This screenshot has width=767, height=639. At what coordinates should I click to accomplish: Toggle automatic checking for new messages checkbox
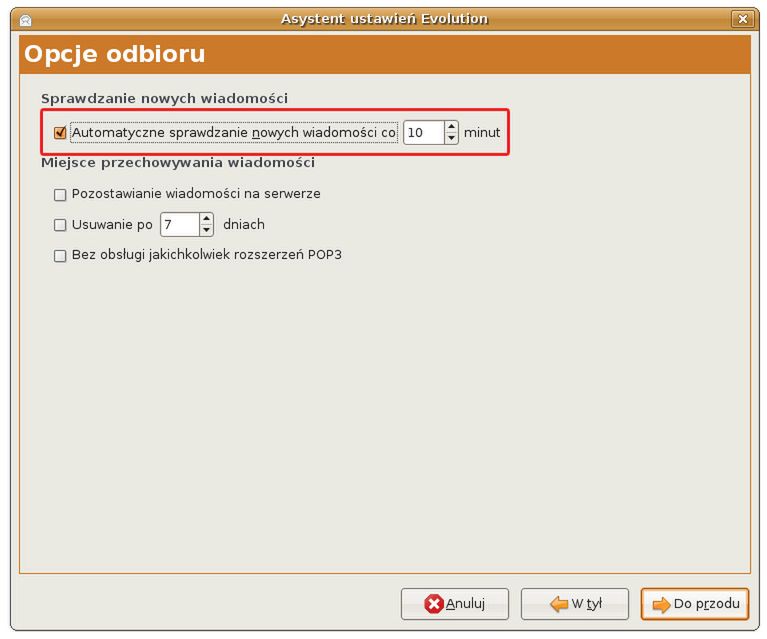click(60, 133)
